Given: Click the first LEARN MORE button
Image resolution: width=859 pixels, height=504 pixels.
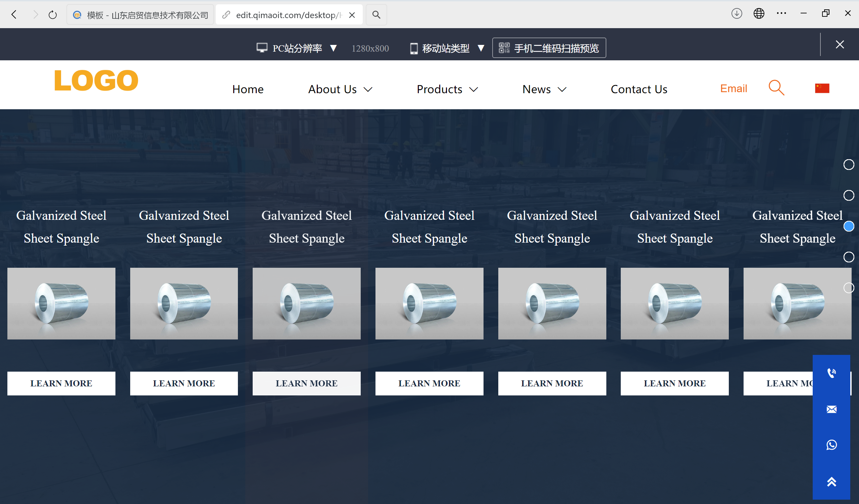Looking at the screenshot, I should point(61,383).
